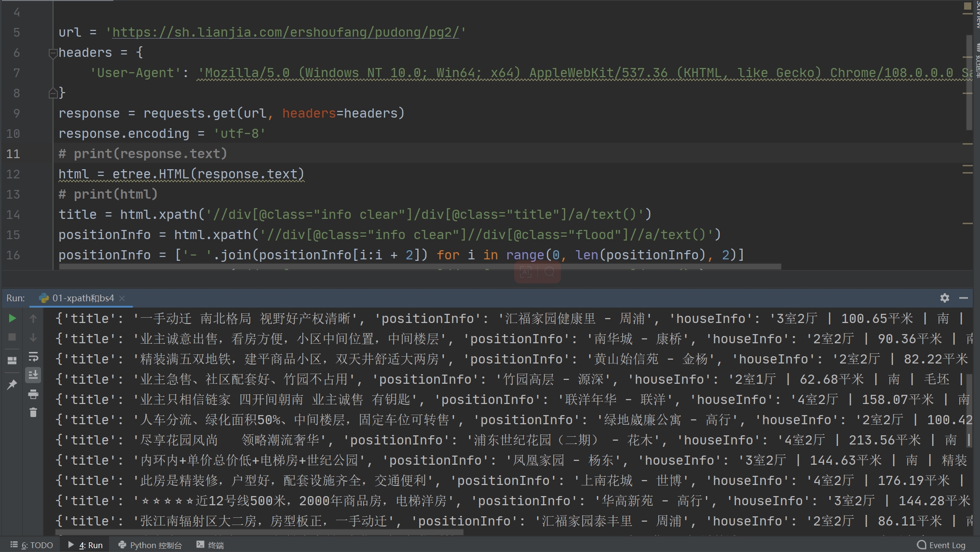This screenshot has height=552, width=980.
Task: Open Run panel settings gear
Action: point(945,298)
